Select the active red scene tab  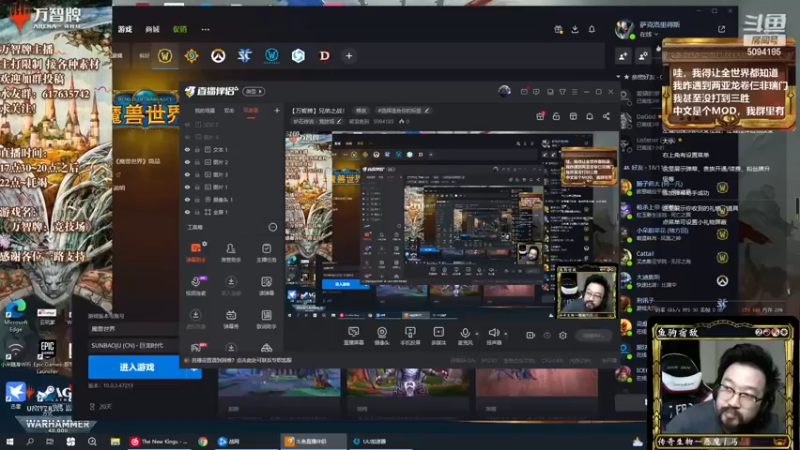[251, 110]
